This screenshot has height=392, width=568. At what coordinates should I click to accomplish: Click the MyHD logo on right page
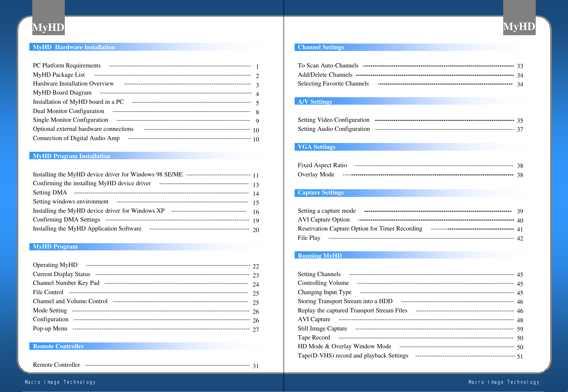coord(519,26)
